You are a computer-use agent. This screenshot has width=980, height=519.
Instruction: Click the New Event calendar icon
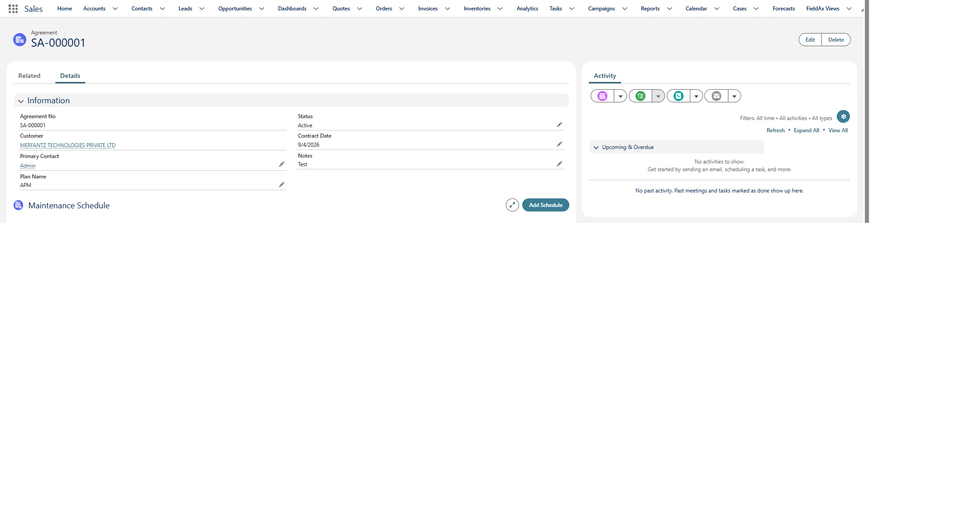(602, 96)
